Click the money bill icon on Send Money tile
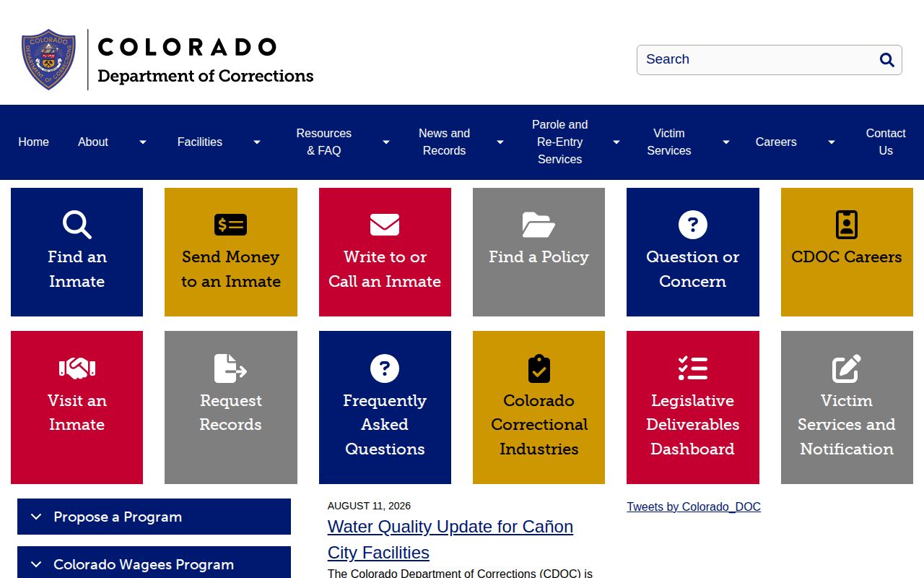This screenshot has width=924, height=578. [231, 225]
